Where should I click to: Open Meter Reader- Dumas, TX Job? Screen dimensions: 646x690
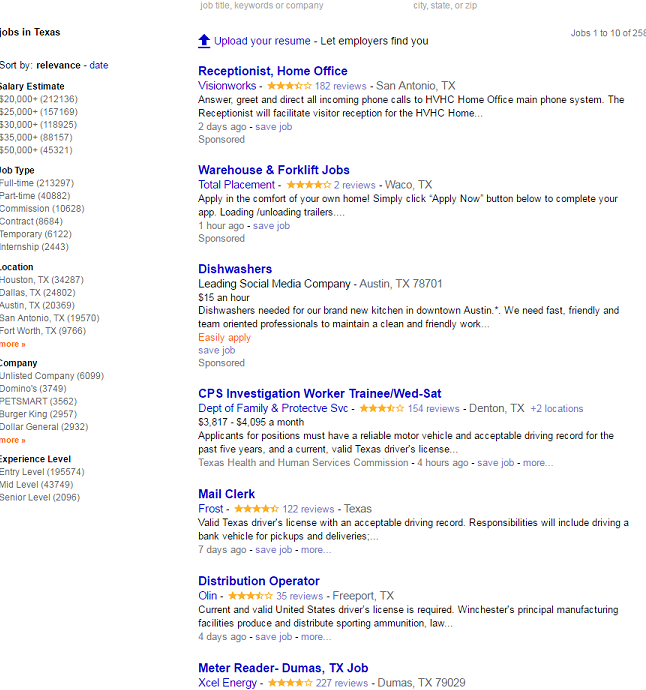[x=283, y=668]
